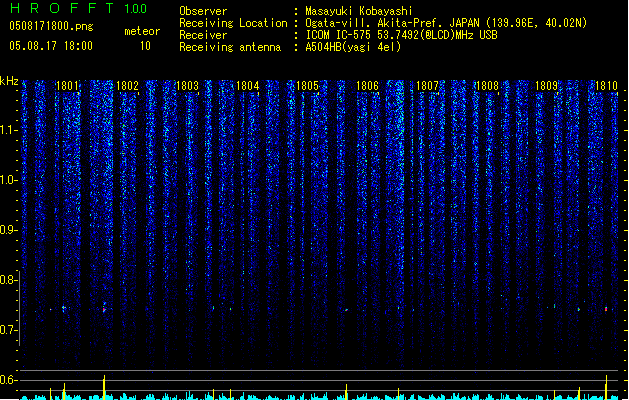
Task: Click the meteor count value 10
Action: (145, 46)
